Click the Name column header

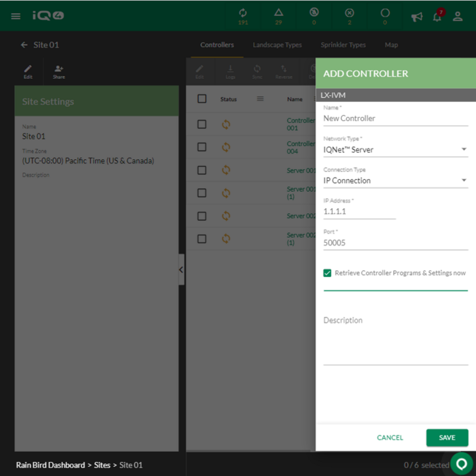294,99
